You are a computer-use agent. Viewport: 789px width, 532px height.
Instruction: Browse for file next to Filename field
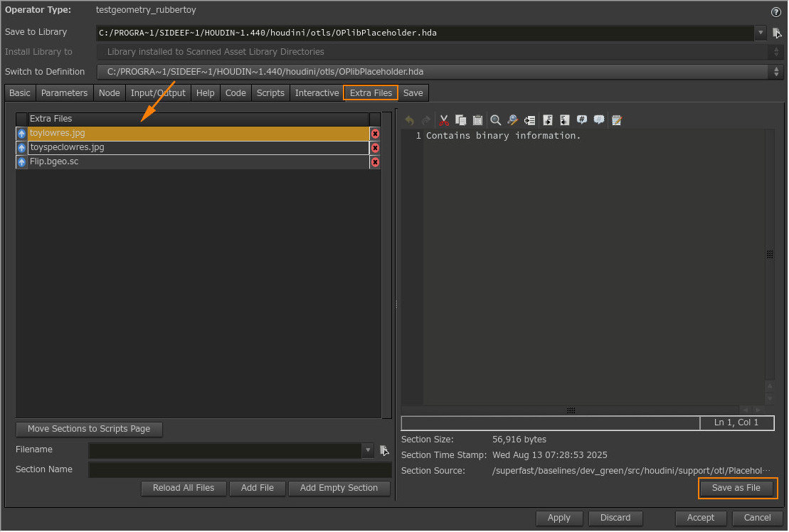pos(384,450)
